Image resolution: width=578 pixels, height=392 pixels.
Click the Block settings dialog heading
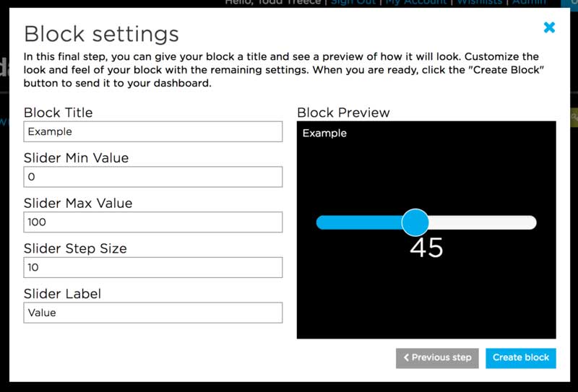[x=101, y=33]
